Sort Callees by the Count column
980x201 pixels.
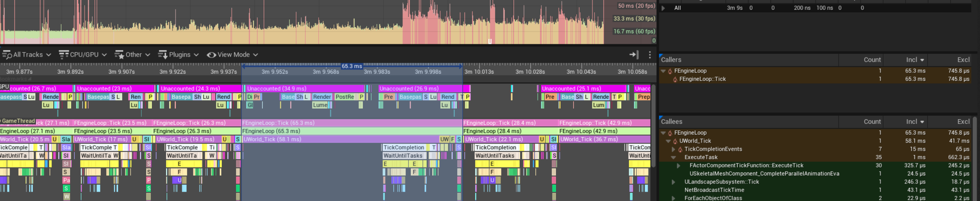click(872, 122)
